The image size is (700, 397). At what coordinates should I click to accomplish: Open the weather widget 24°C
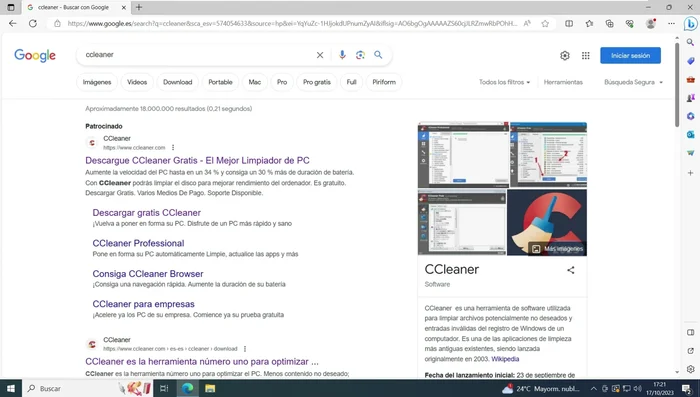coord(541,389)
